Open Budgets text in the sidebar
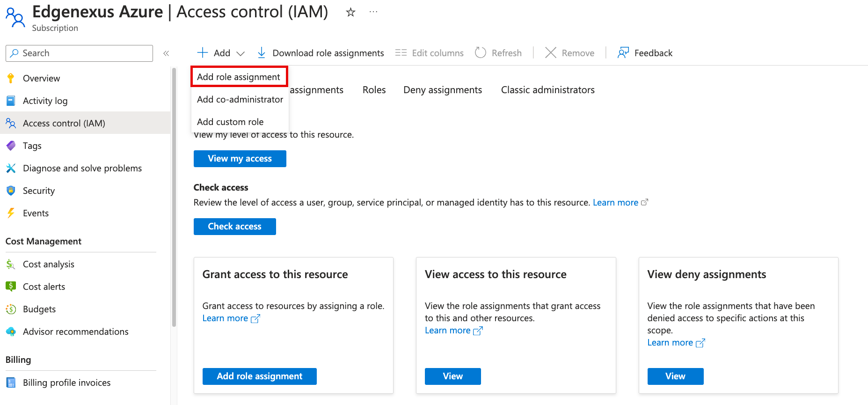868x405 pixels. tap(39, 309)
